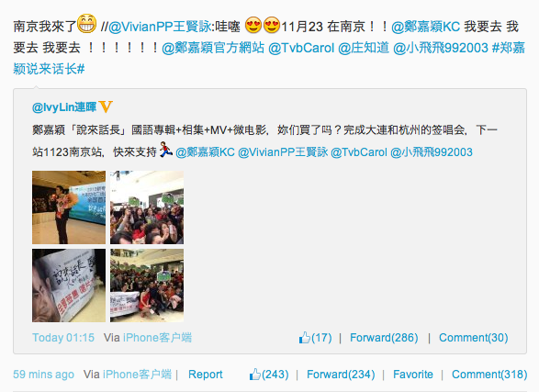539x392 pixels.
Task: Click the thumbs-up icon with 243 likes
Action: pyautogui.click(x=255, y=374)
